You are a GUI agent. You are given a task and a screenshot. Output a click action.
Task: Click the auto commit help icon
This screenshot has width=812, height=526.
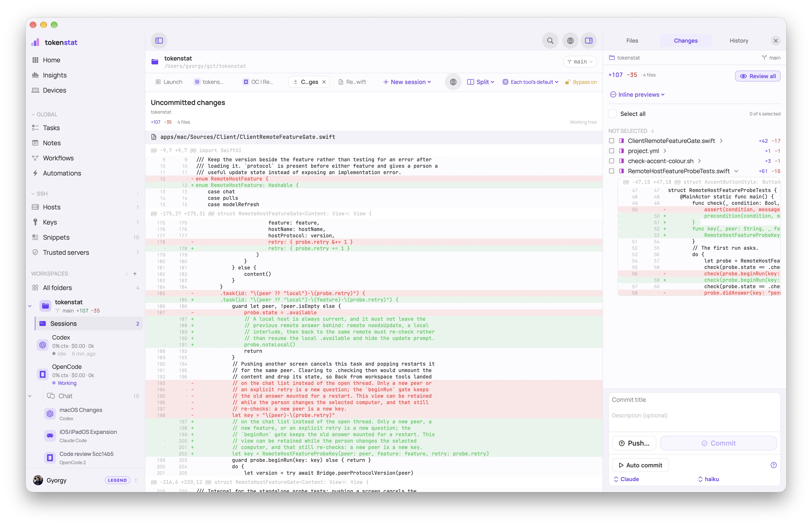[x=773, y=465]
